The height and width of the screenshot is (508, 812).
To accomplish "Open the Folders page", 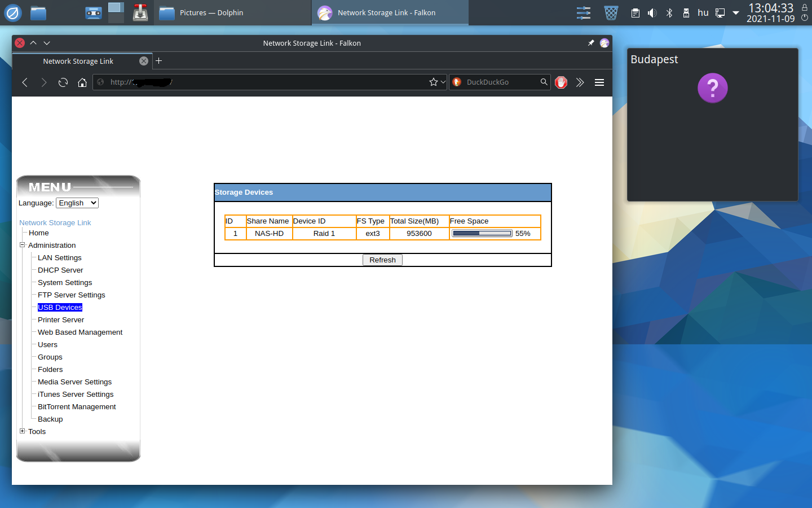I will [x=50, y=370].
